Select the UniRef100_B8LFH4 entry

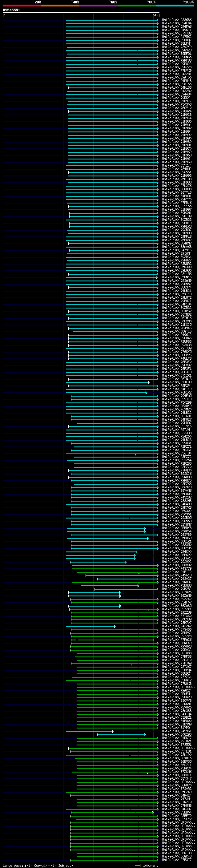(176, 43)
